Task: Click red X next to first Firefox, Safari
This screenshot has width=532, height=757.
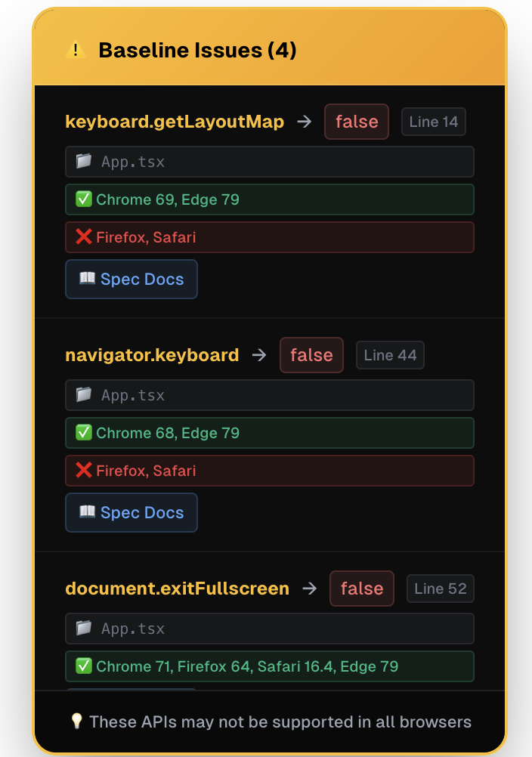Action: [x=84, y=236]
